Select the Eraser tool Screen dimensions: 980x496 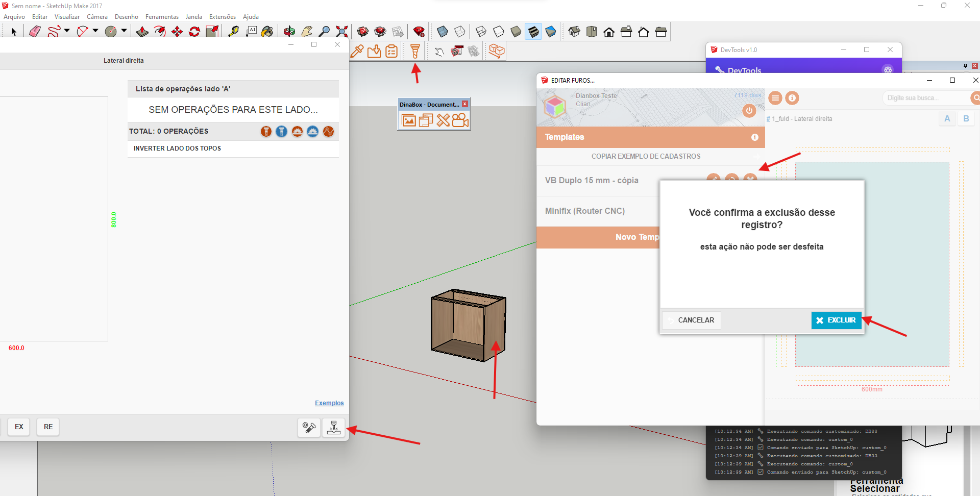tap(35, 32)
